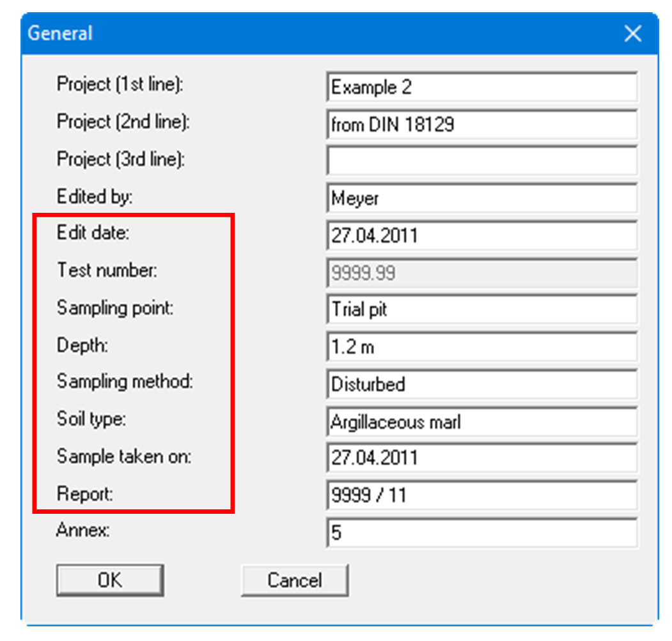Click the Edited by field containing Meyer
This screenshot has height=641, width=672.
pos(481,198)
